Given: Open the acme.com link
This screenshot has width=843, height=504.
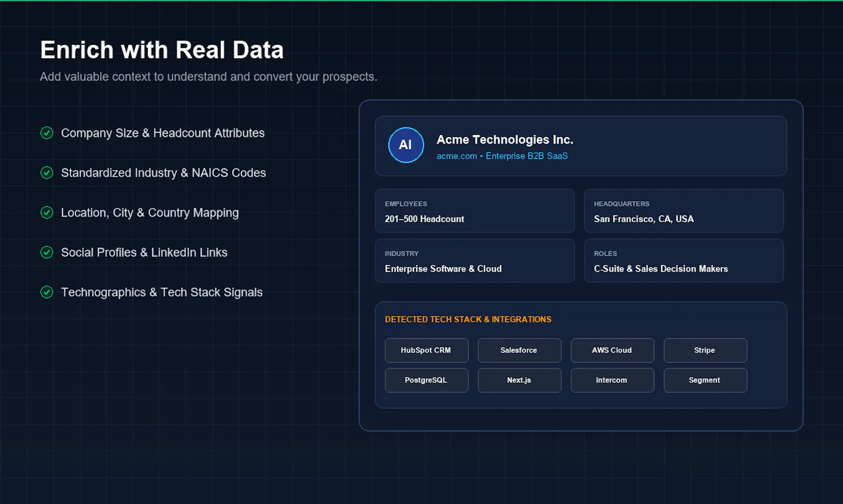Looking at the screenshot, I should pyautogui.click(x=457, y=156).
